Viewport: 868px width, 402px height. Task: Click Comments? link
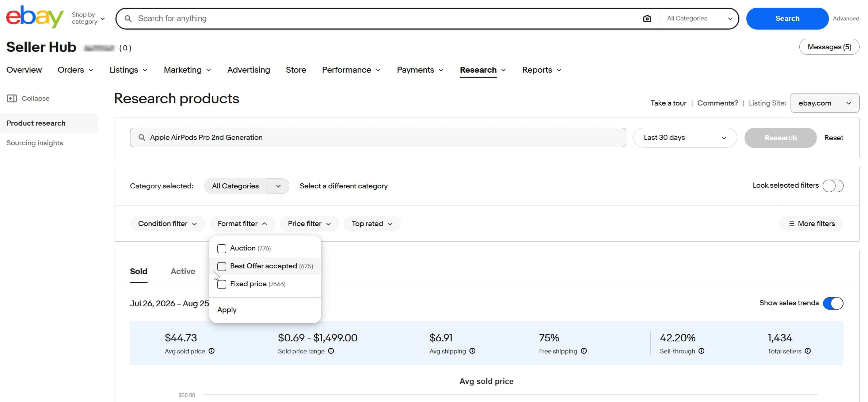tap(717, 103)
